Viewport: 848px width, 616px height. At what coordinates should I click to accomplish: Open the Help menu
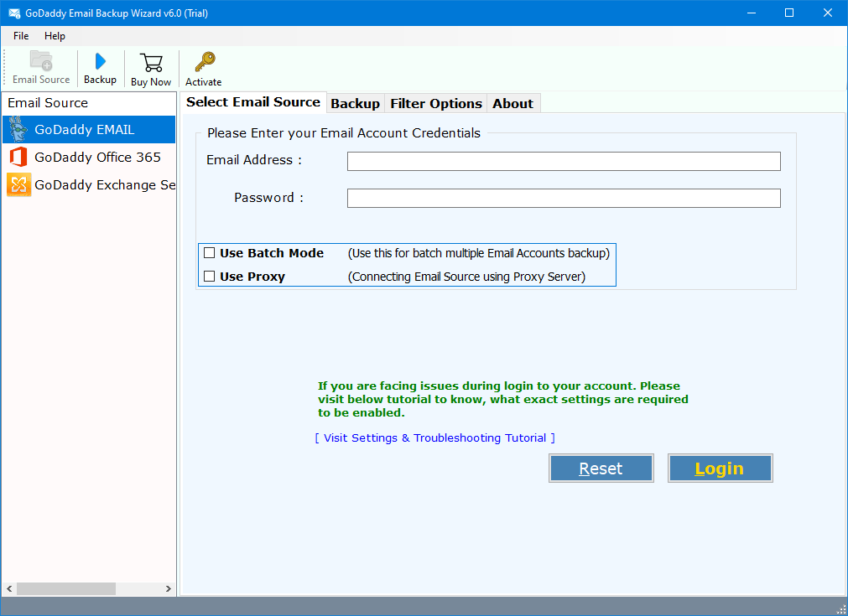tap(55, 36)
